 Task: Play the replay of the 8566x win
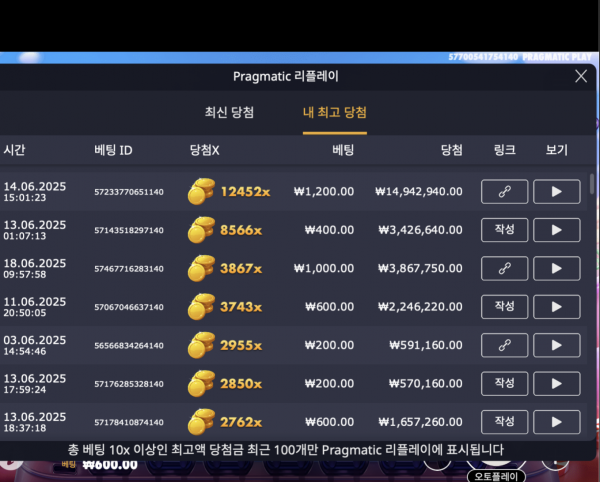[x=557, y=230]
